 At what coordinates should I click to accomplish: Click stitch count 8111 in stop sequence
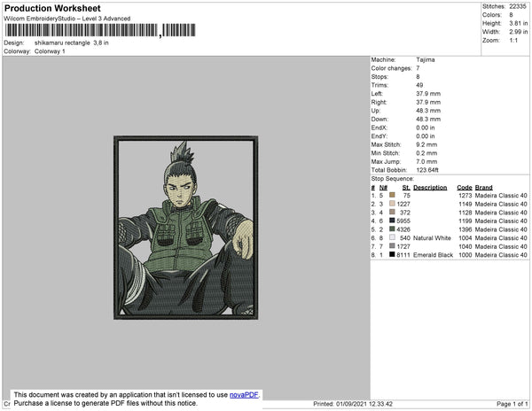point(403,255)
